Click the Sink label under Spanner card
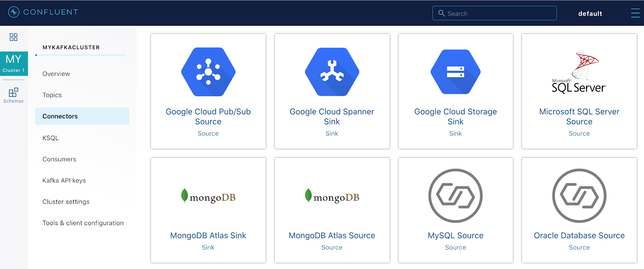Viewport: 644px width, 269px height. click(332, 133)
